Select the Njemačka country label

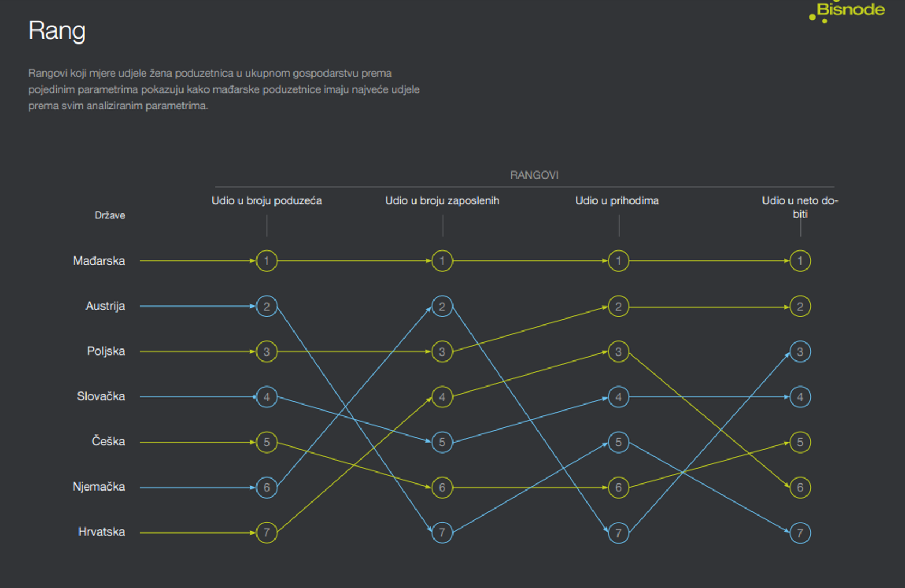click(x=99, y=487)
